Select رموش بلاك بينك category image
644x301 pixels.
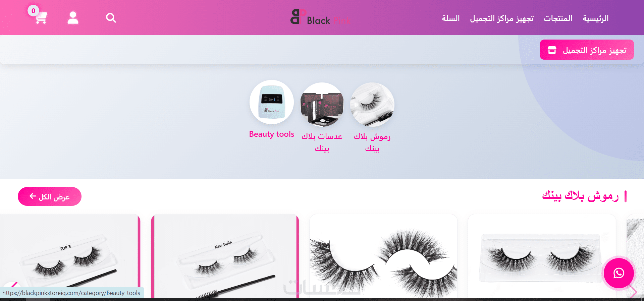[372, 105]
